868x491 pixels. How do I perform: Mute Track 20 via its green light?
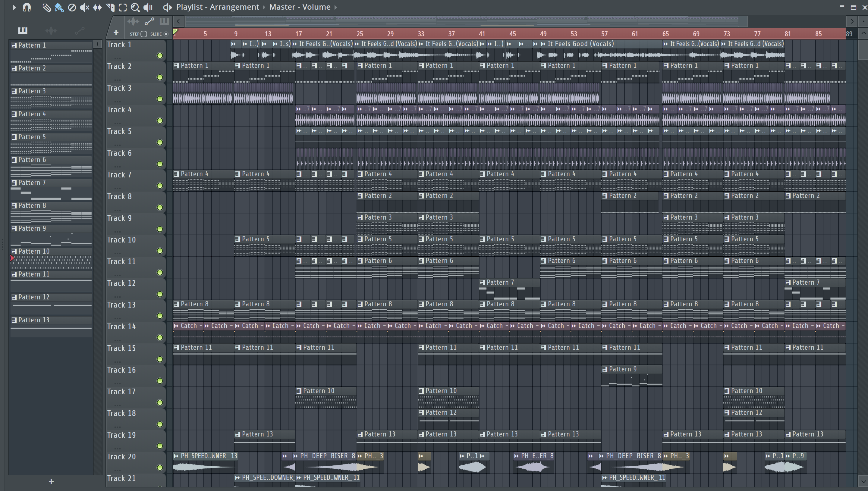click(160, 468)
